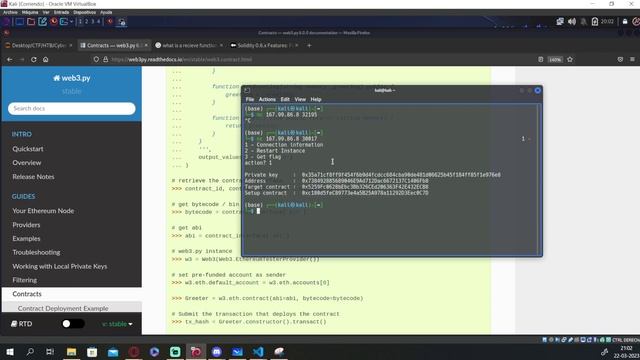Image resolution: width=640 pixels, height=360 pixels.
Task: Open Filtering guide
Action: [24, 280]
